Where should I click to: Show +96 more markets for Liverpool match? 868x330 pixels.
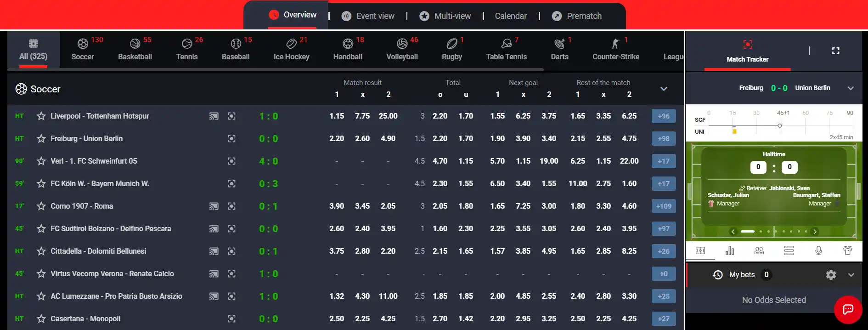pyautogui.click(x=664, y=116)
